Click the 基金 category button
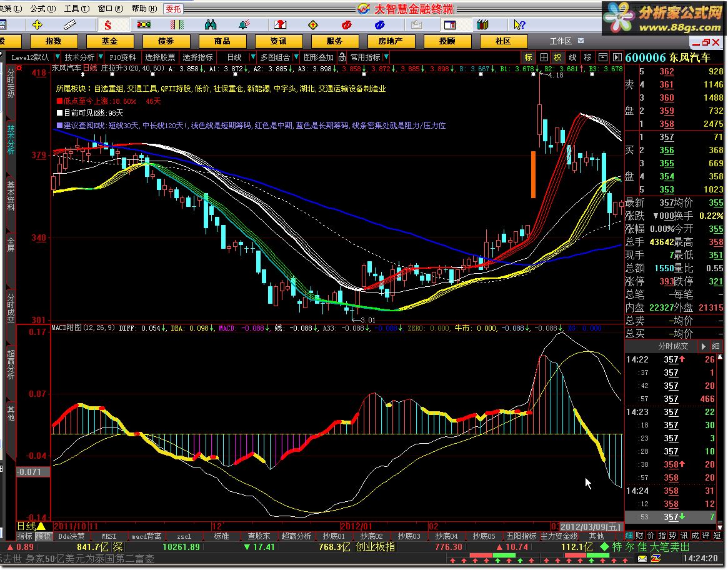Screen dimensions: 728x570 point(109,41)
